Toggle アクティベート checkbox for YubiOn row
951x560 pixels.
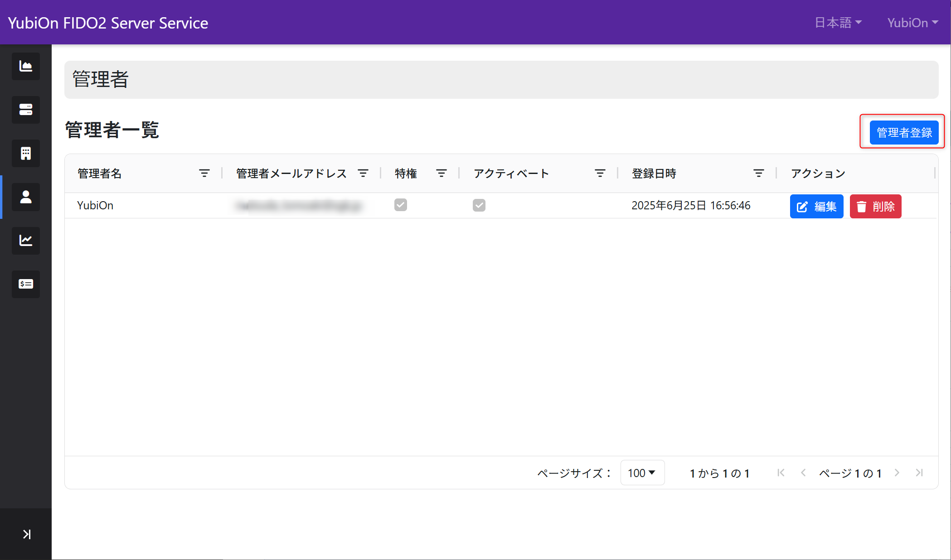click(x=479, y=205)
